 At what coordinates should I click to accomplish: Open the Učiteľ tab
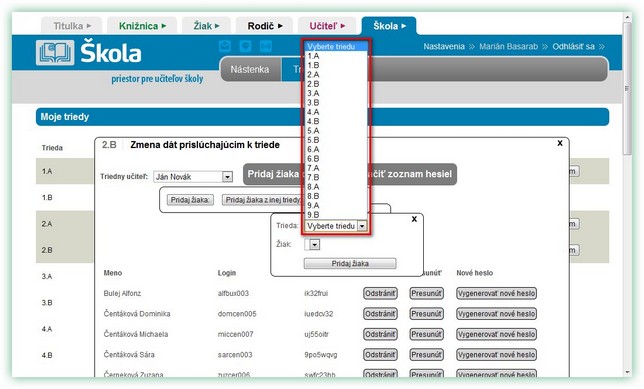327,26
